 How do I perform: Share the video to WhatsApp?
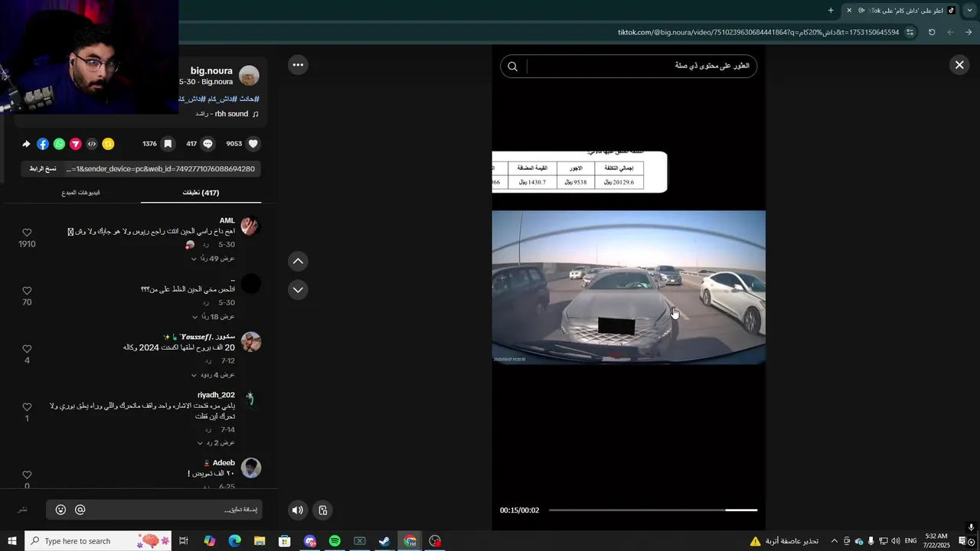(x=59, y=144)
